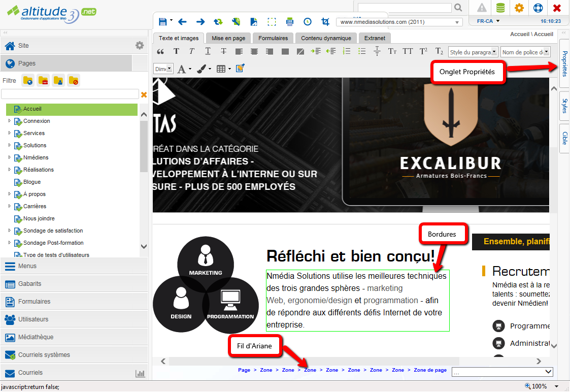The height and width of the screenshot is (392, 570).
Task: Click the blue undo arrow
Action: (x=182, y=22)
